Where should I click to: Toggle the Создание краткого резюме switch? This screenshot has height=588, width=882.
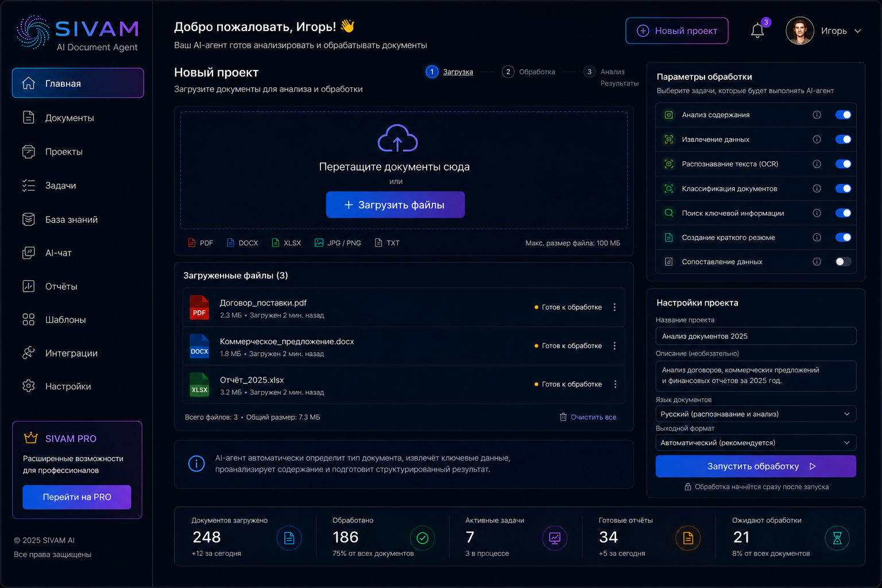click(x=843, y=237)
